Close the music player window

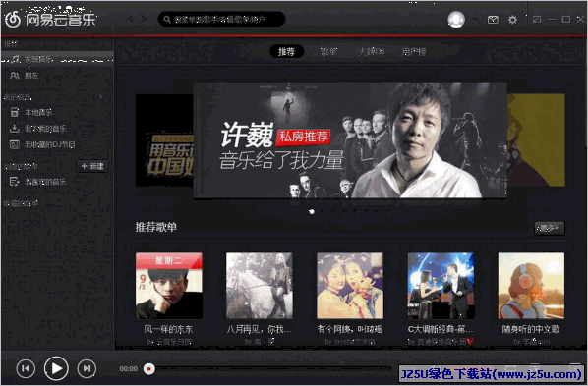pyautogui.click(x=580, y=19)
